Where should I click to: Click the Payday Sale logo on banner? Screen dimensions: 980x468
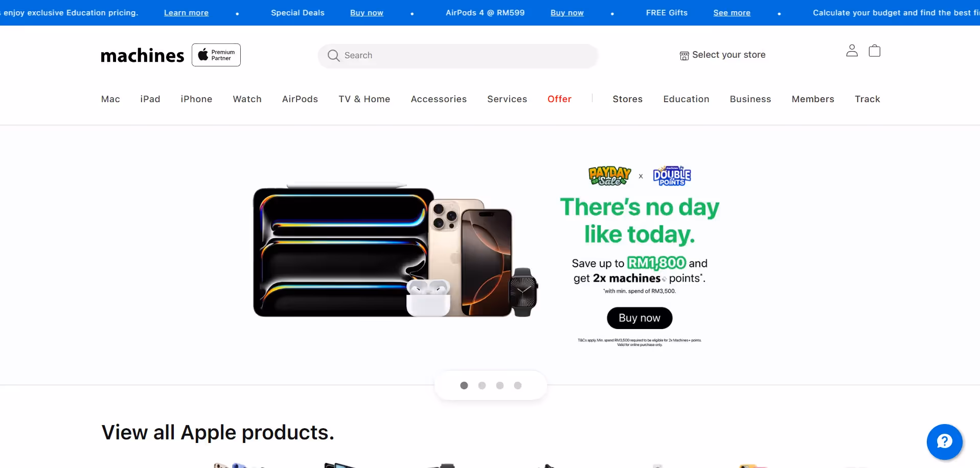pyautogui.click(x=609, y=176)
